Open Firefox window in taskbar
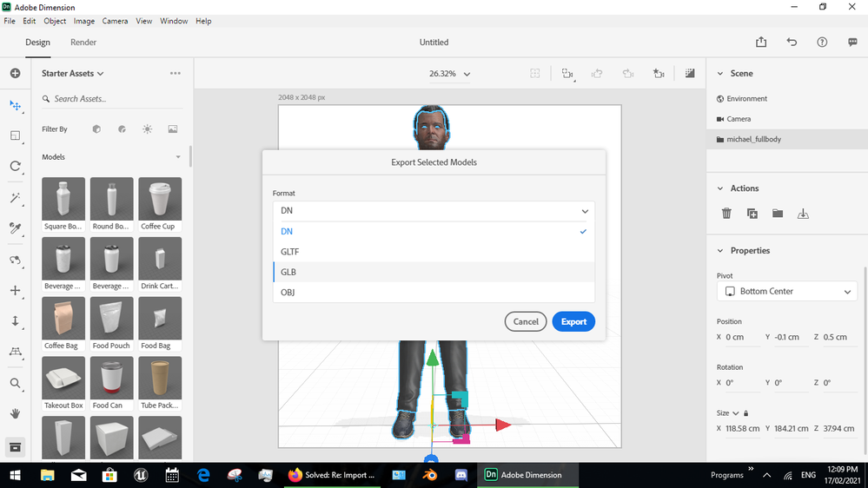This screenshot has width=868, height=488. 332,475
